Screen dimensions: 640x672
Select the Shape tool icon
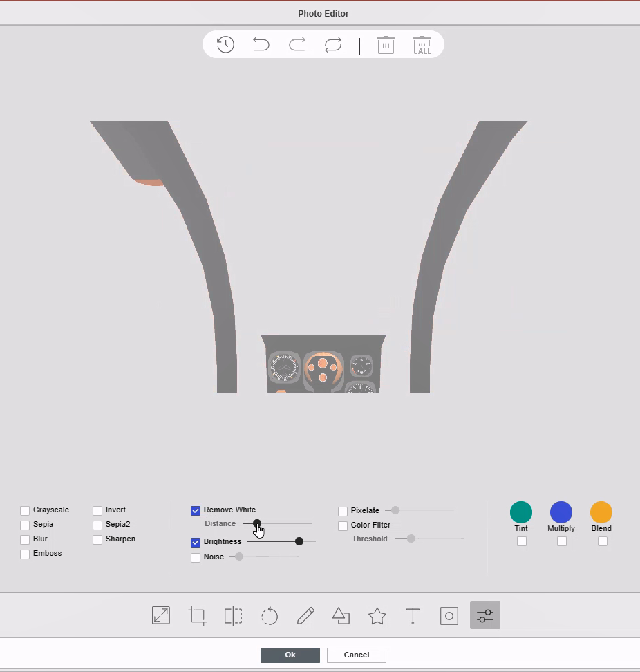(341, 615)
